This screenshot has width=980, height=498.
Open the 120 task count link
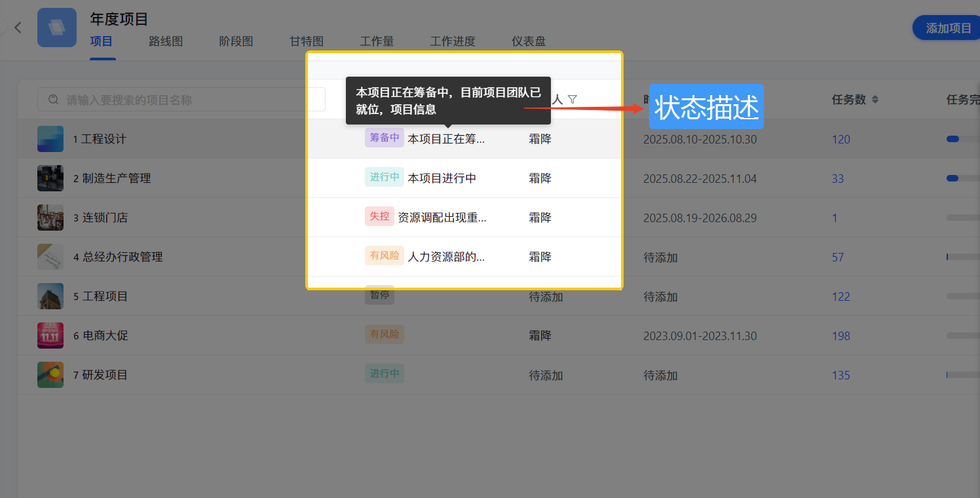(840, 138)
